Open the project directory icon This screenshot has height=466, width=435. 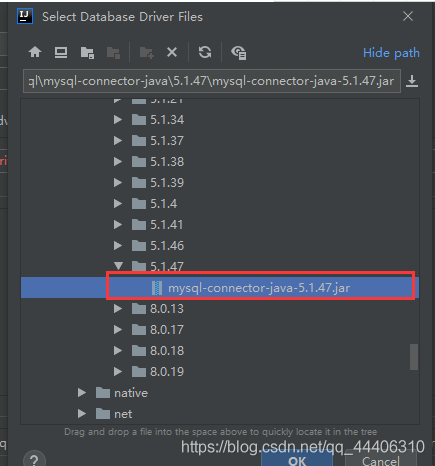click(x=87, y=53)
